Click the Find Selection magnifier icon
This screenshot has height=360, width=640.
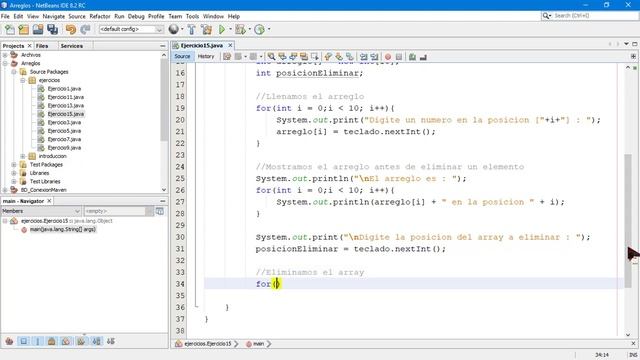point(271,57)
